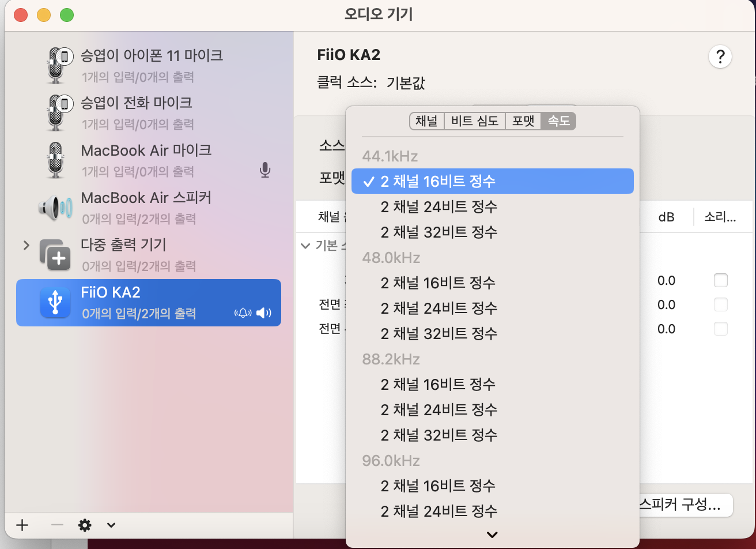Click the 스피커 구성... button

[686, 505]
